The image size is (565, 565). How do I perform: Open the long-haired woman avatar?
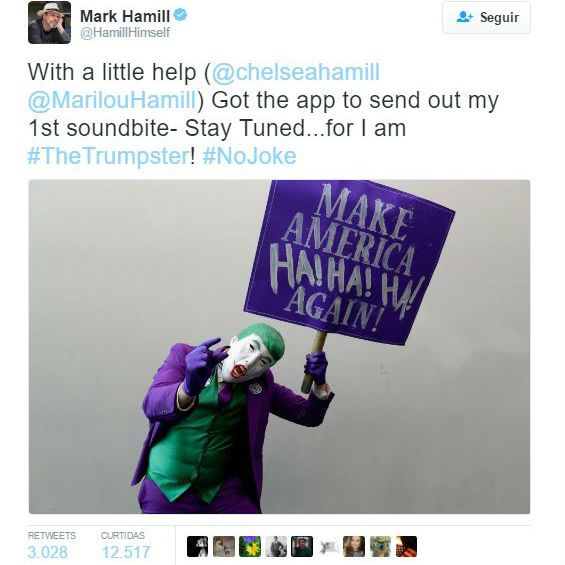354,546
